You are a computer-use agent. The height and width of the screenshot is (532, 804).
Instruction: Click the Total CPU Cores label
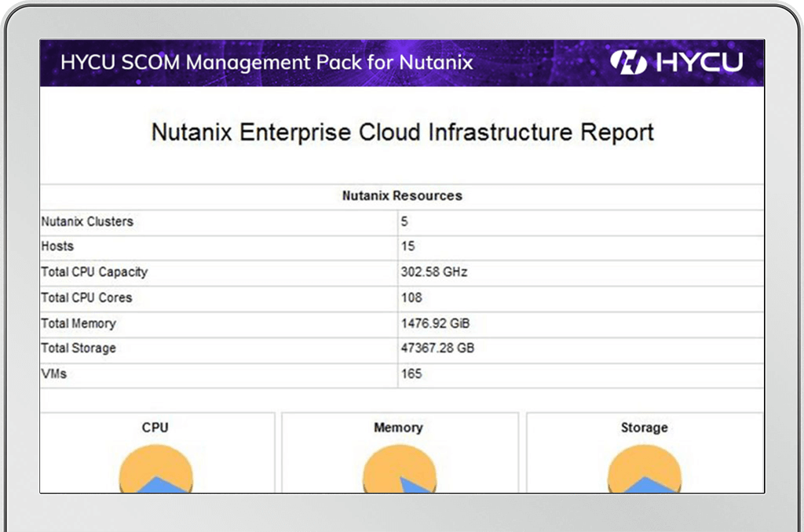[x=86, y=297]
